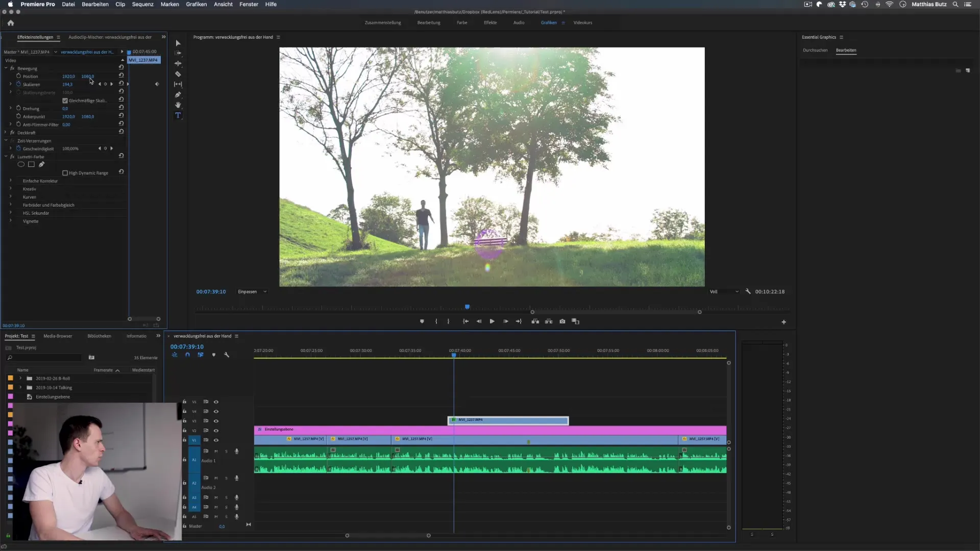The image size is (980, 551).
Task: Open the Sequenz menu
Action: (x=143, y=4)
